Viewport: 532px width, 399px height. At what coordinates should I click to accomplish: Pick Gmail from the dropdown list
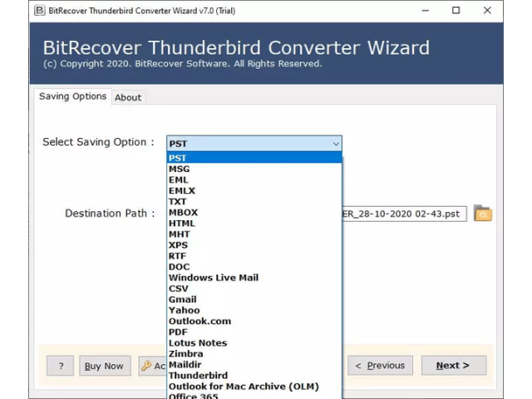pos(183,299)
